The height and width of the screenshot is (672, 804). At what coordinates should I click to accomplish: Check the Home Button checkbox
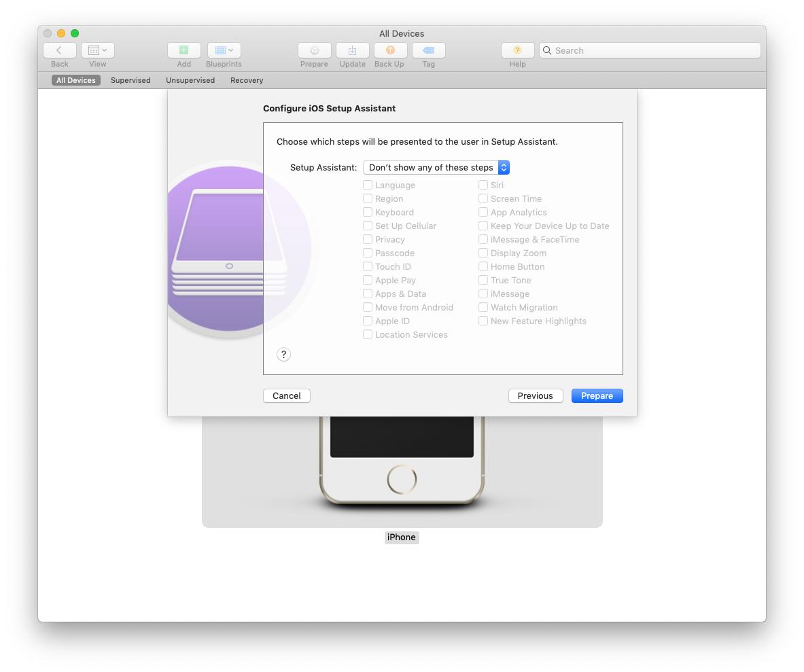tap(483, 266)
